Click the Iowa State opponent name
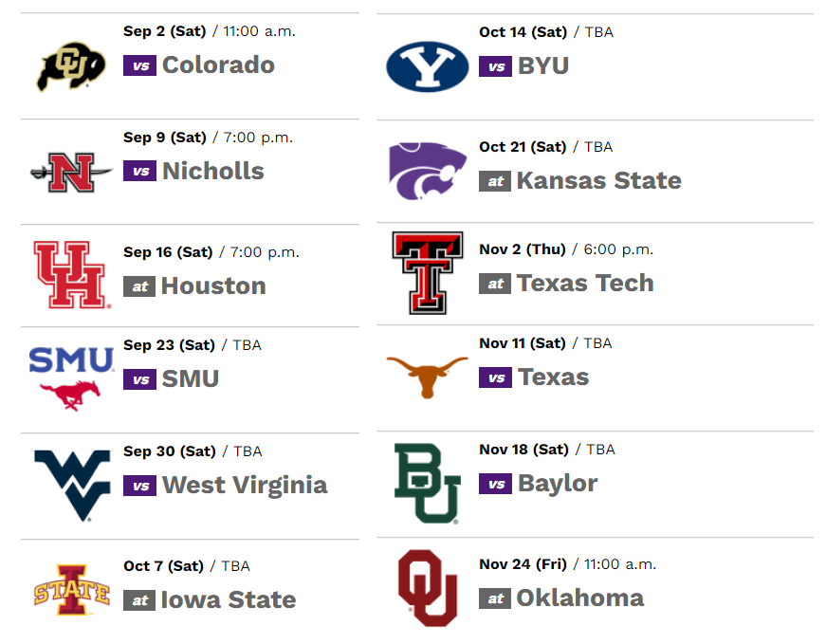826x644 pixels. point(229,599)
